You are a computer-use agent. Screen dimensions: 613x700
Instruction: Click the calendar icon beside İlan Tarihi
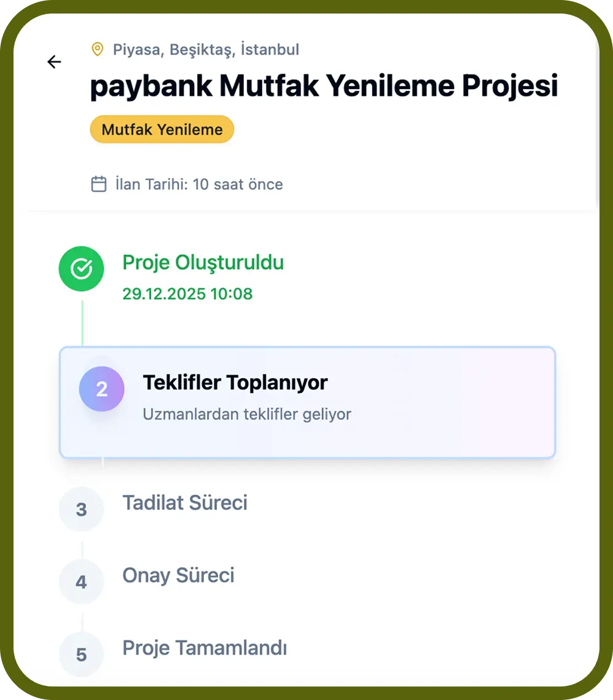[x=99, y=184]
